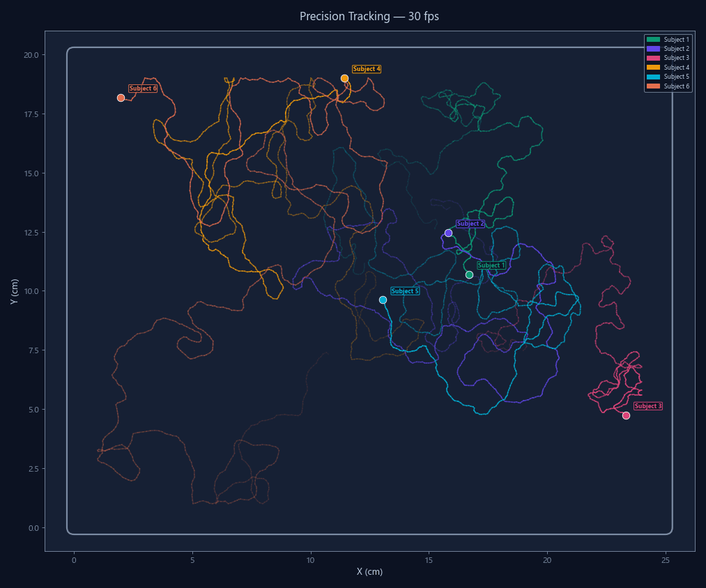Click Subject 1's green endpoint marker dot

(469, 274)
